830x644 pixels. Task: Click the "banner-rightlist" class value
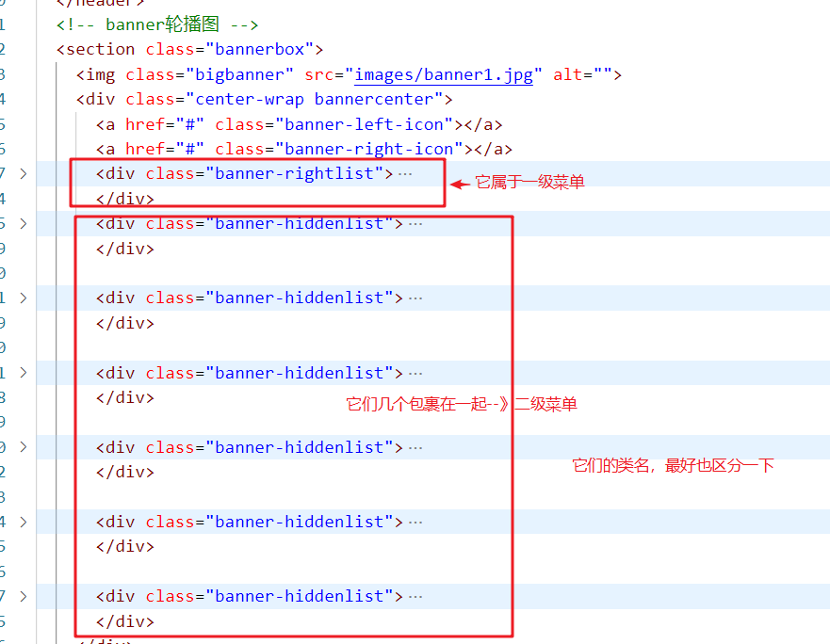coord(294,173)
